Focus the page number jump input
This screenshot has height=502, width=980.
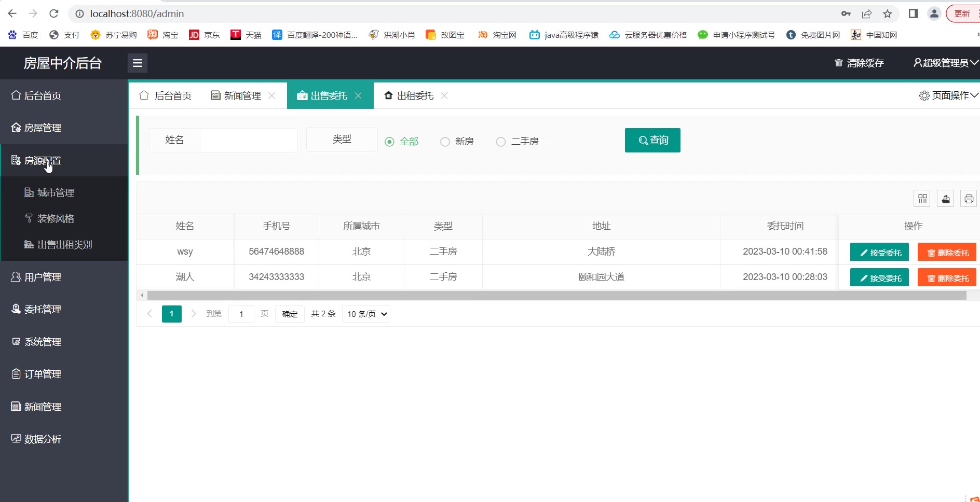[241, 314]
